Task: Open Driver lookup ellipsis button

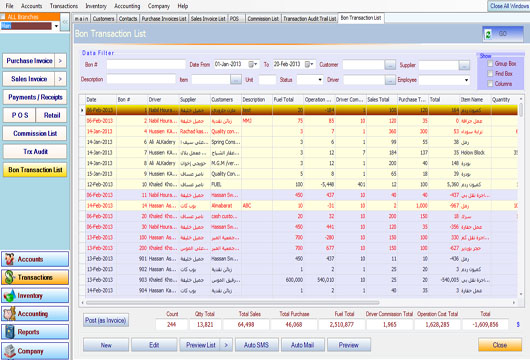Action: click(x=390, y=80)
